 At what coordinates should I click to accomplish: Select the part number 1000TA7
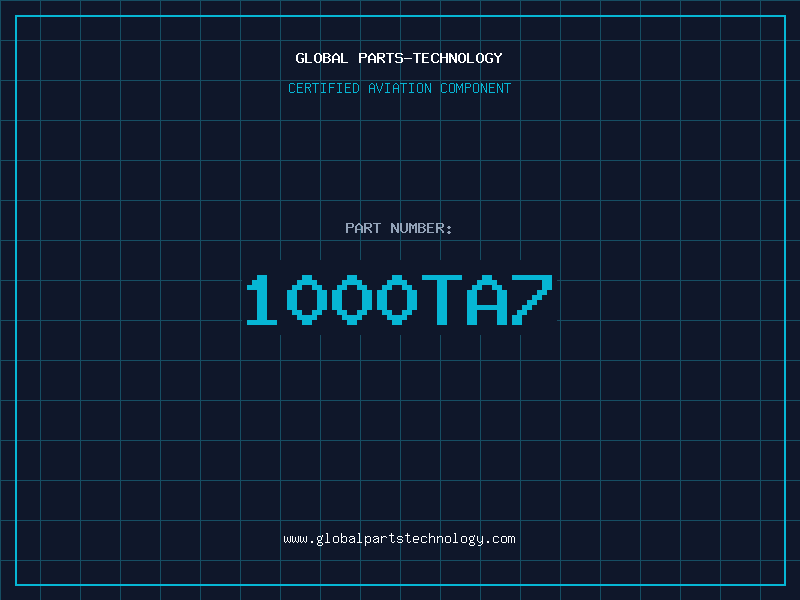tap(399, 300)
